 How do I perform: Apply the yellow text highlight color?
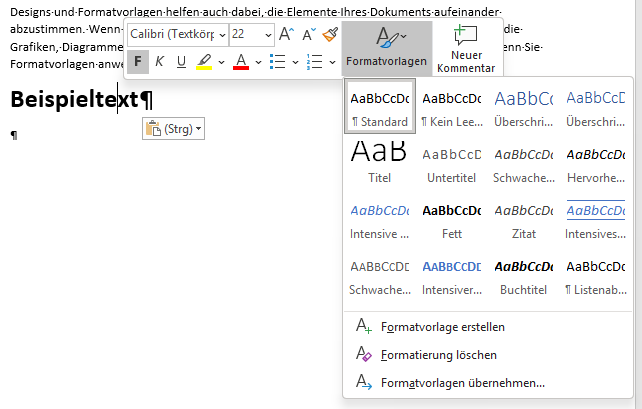203,62
